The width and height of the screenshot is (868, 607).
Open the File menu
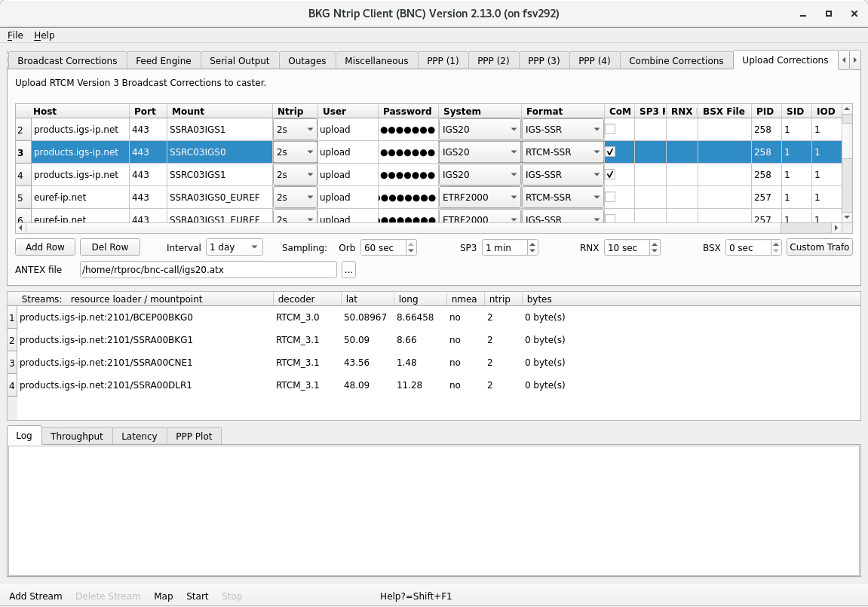(15, 35)
